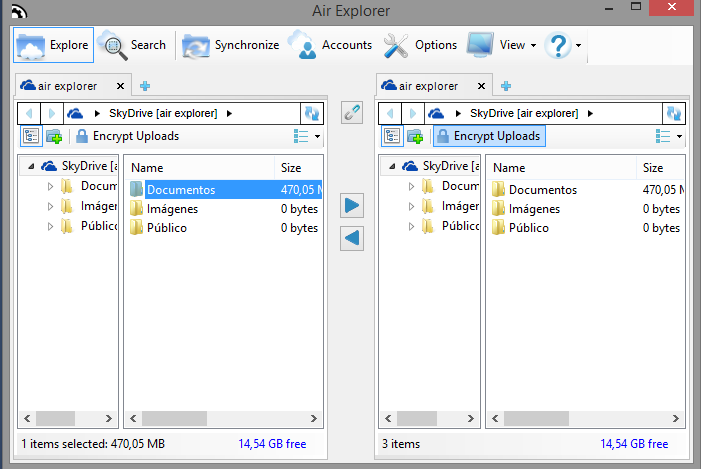701x469 pixels.
Task: Toggle the right pane folder tree icon
Action: coord(392,136)
